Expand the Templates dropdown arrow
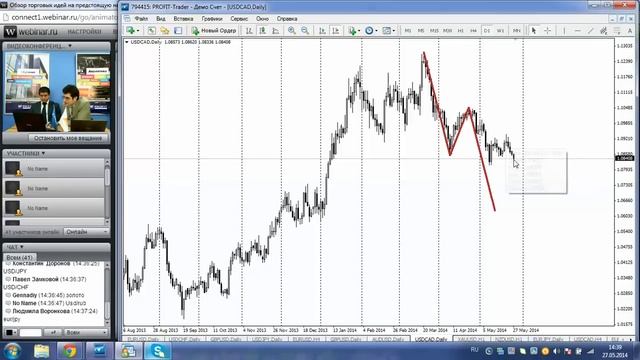 pos(393,31)
